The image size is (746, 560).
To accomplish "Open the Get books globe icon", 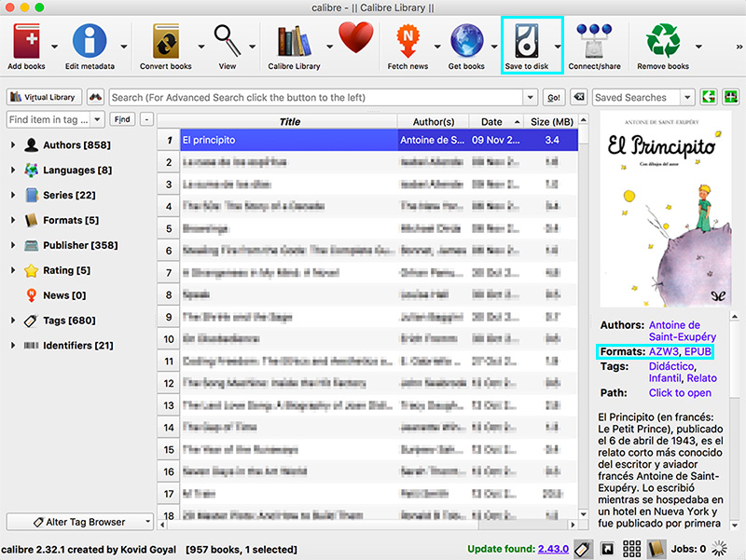I will point(466,41).
